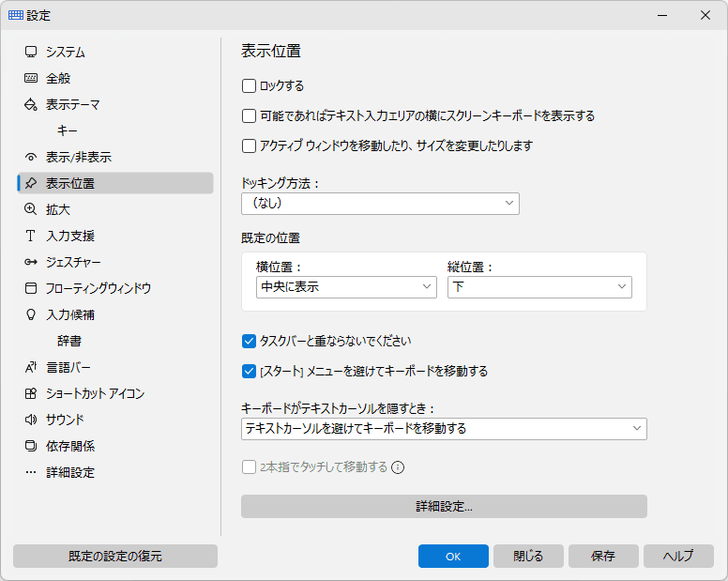
Task: Click the info icon next to 2本指でタッチして移動する
Action: (x=398, y=467)
